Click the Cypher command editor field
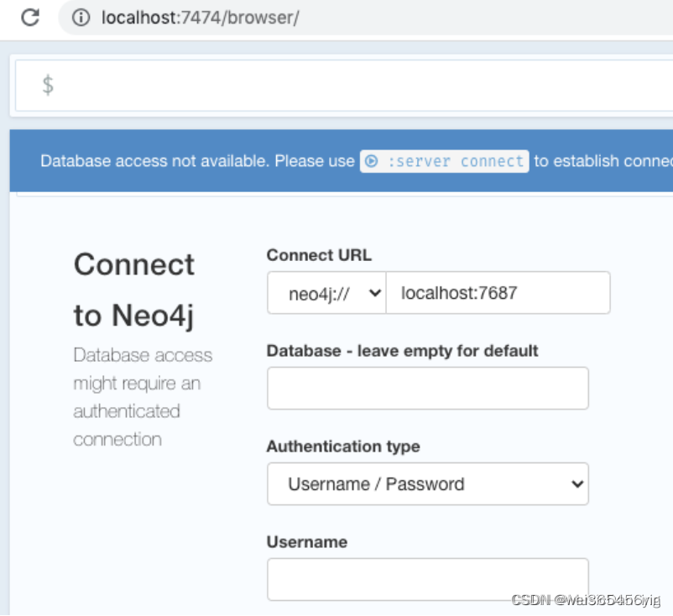 pos(344,86)
